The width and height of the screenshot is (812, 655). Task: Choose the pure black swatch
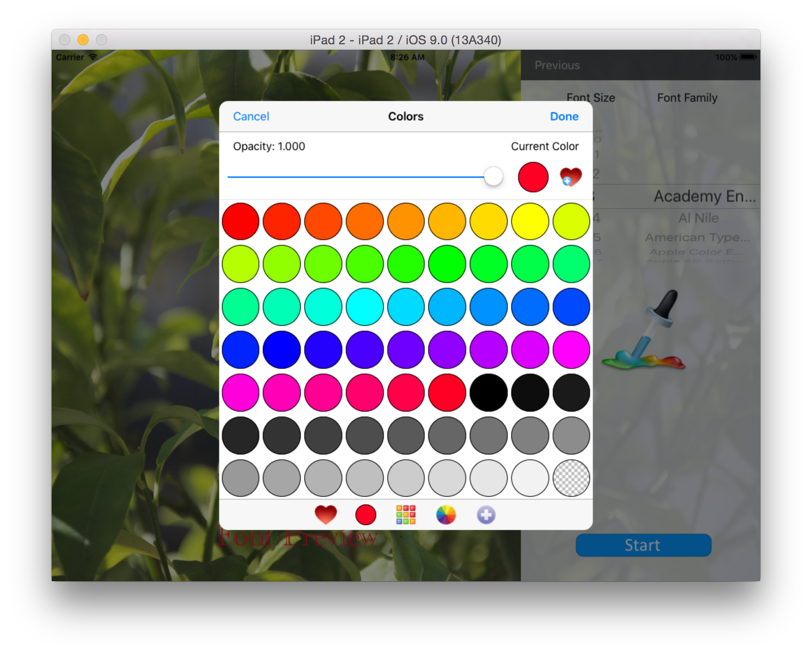point(489,393)
